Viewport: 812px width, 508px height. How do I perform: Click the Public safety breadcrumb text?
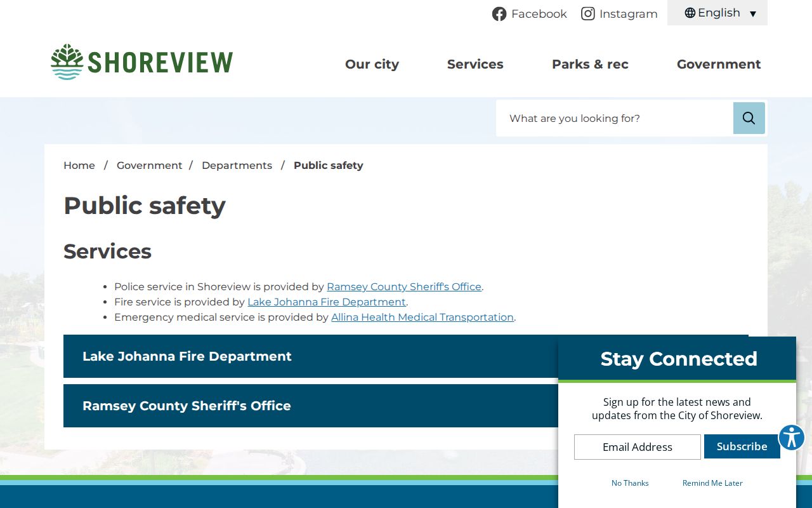(x=329, y=165)
